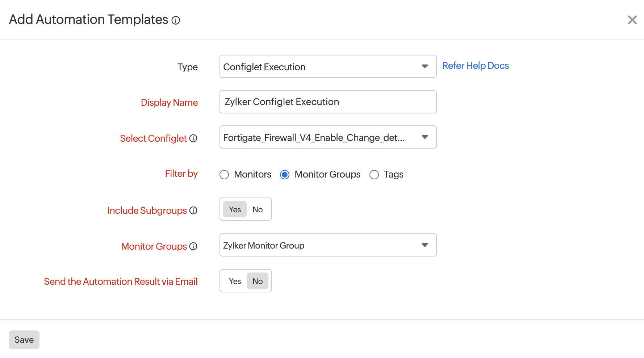Screen dimensions: 644x358
Task: Click the Type label
Action: click(x=188, y=67)
